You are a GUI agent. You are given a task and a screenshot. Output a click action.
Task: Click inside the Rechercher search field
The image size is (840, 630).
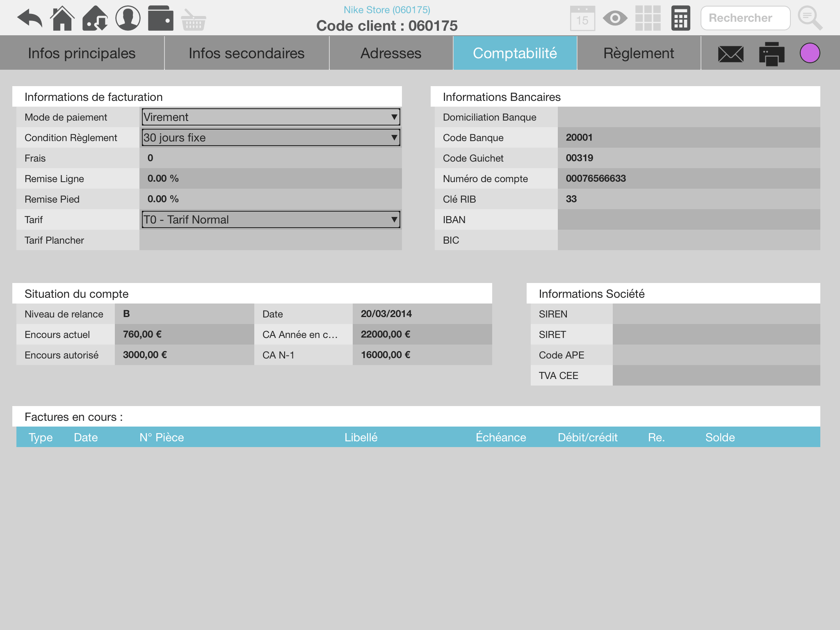(745, 18)
